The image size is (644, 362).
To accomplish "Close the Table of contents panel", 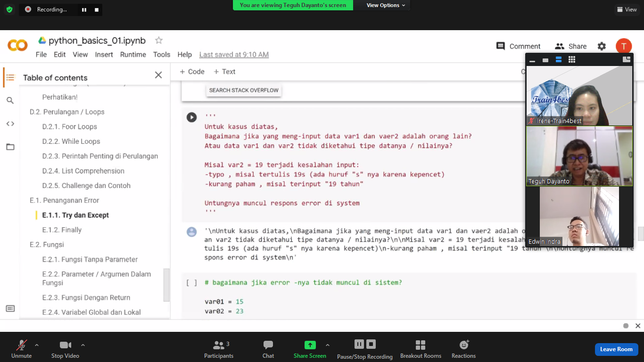I will pos(158,75).
